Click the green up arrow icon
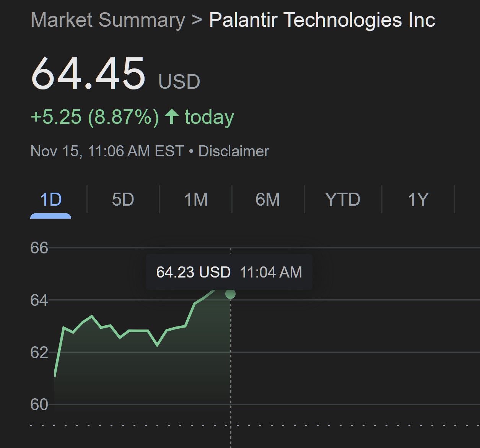Viewport: 480px width, 448px height. tap(172, 117)
